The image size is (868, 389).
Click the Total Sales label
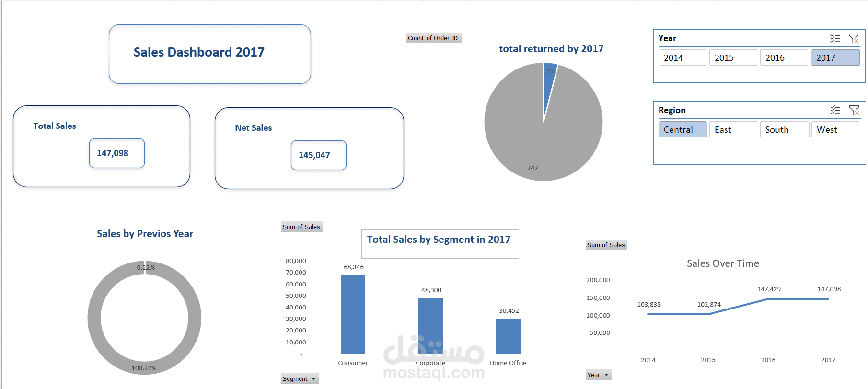[x=55, y=126]
